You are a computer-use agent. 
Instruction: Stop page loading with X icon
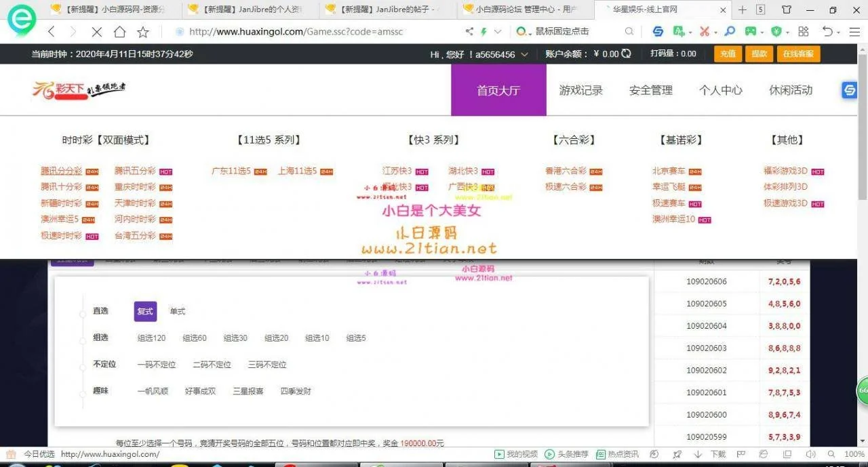point(96,32)
